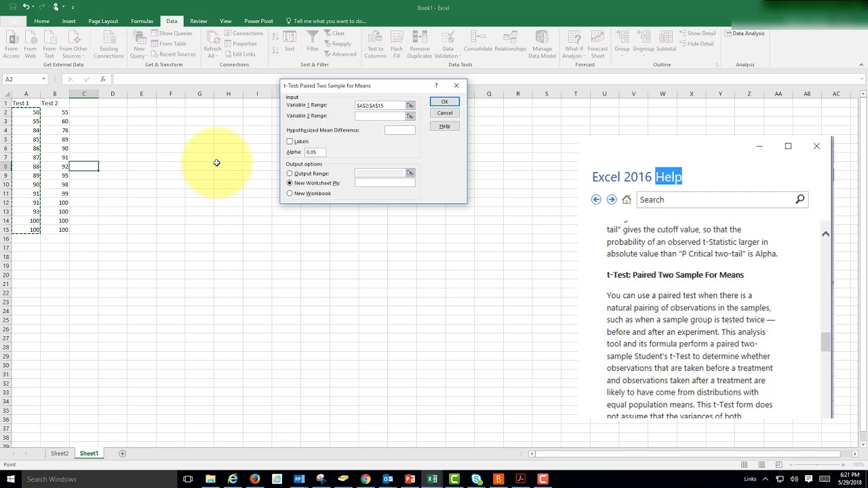Screen dimensions: 868x488
Task: Select the New Workbook radio button
Action: coord(290,193)
